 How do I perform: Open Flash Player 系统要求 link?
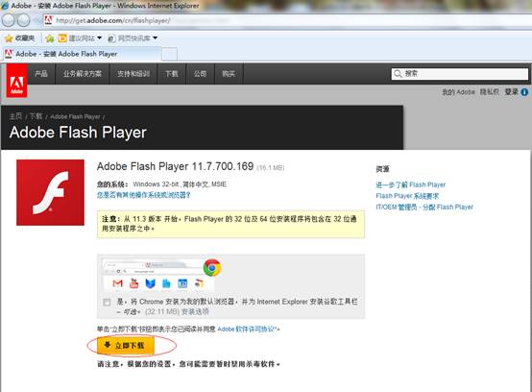click(x=407, y=196)
